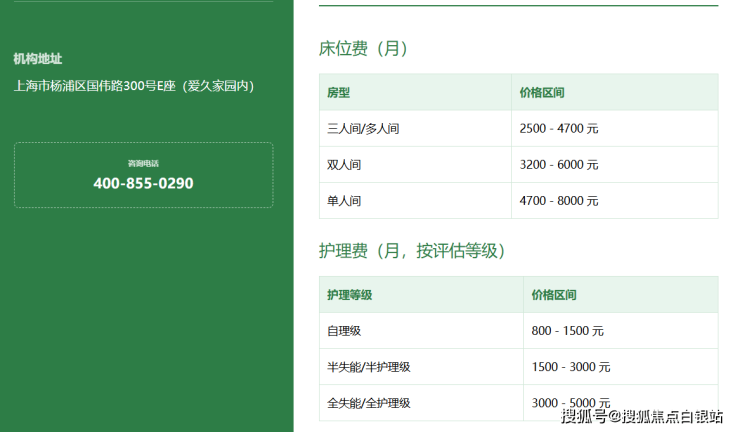Click the 价格区间 header in nursing fee table
Screen dimensions: 740x432
pos(554,295)
